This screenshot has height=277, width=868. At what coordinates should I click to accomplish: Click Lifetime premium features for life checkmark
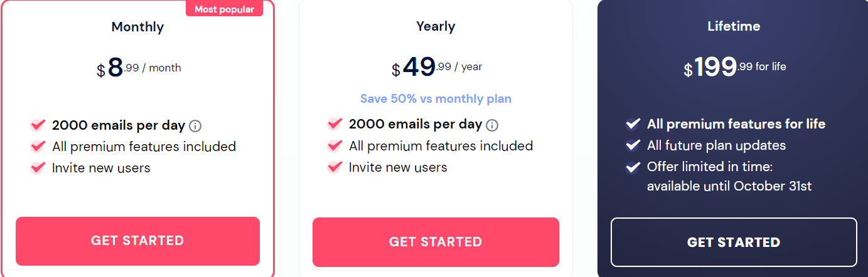[633, 124]
